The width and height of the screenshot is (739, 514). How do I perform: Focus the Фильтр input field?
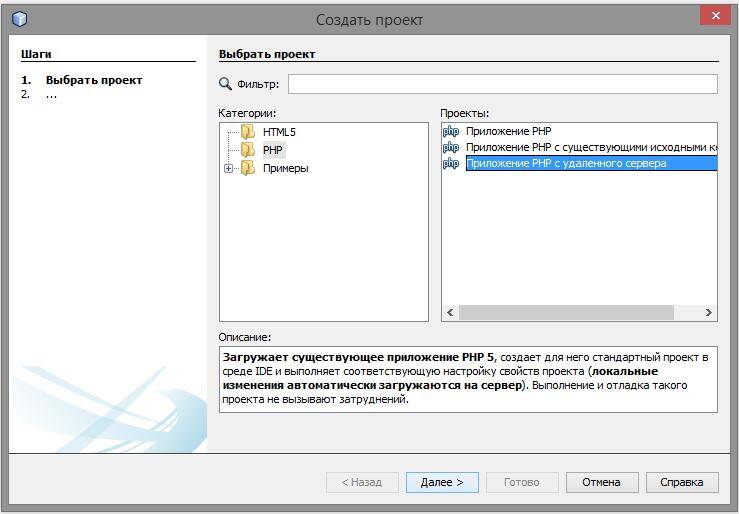pyautogui.click(x=502, y=84)
